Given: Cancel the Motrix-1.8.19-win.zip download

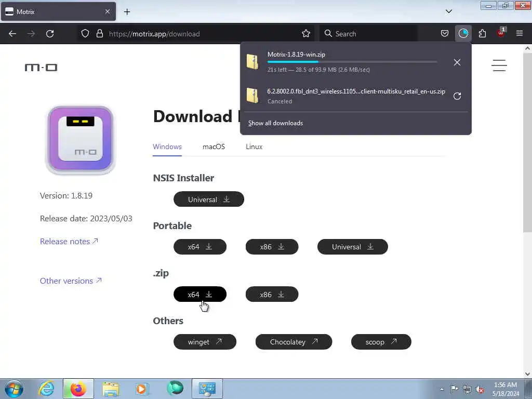Looking at the screenshot, I should tap(457, 62).
